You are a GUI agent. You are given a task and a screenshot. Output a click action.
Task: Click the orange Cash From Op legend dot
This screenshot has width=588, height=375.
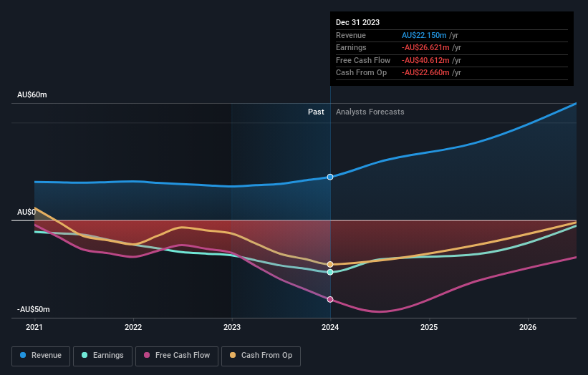[233, 355]
